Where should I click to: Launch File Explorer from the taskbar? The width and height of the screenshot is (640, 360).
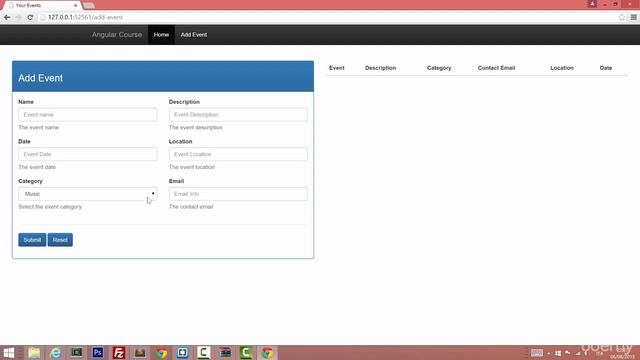(x=34, y=353)
